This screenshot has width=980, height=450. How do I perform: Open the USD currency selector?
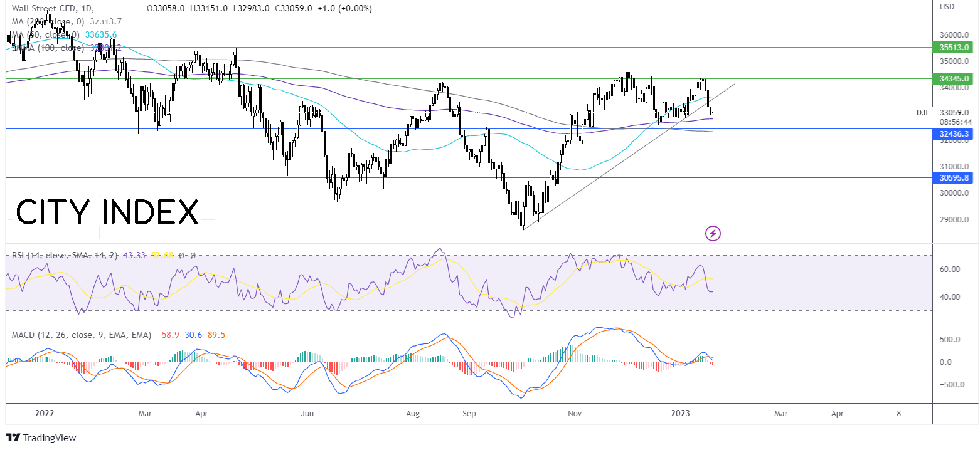[x=947, y=7]
